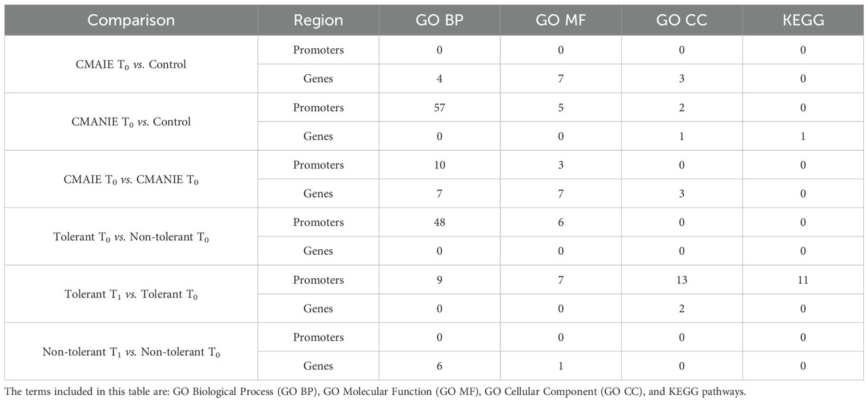Click the GO BP value 48 cell
868x402 pixels.
[439, 222]
